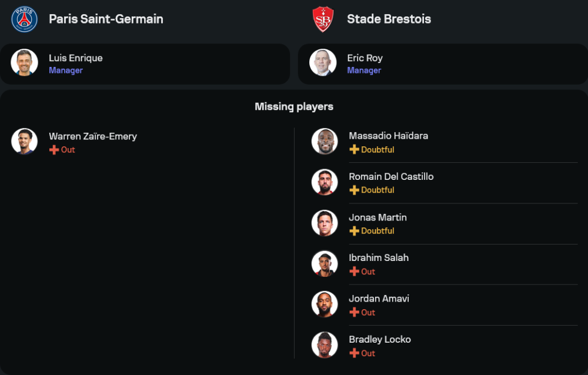
Task: Select the Eric Roy name link
Action: point(365,58)
